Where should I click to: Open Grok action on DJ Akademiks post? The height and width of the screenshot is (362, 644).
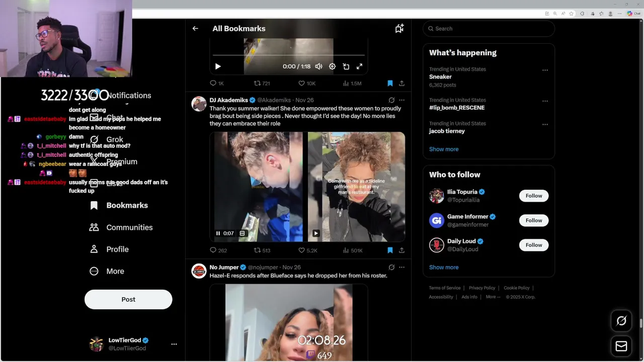click(x=391, y=100)
